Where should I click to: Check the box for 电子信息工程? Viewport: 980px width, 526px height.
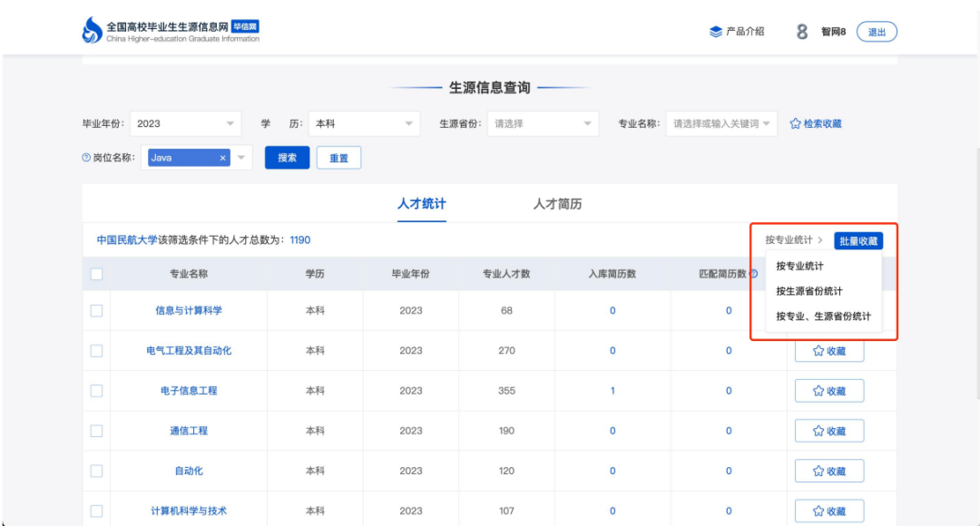(96, 391)
